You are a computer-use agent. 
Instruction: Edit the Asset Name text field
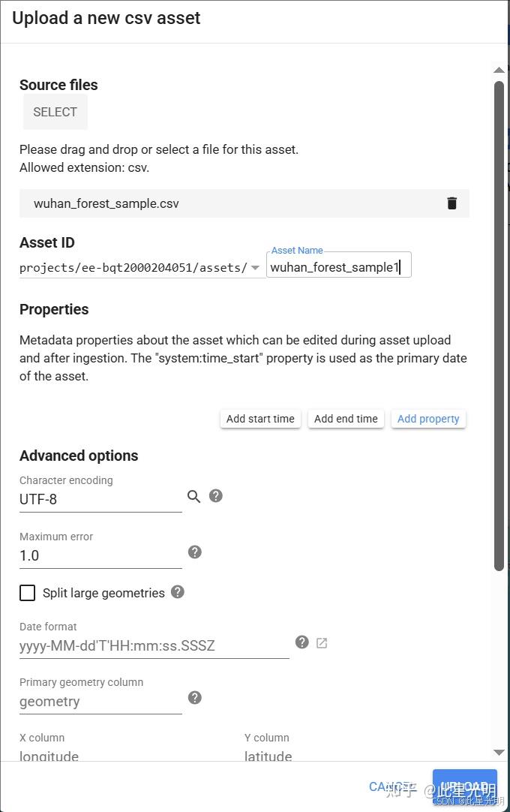tap(337, 267)
